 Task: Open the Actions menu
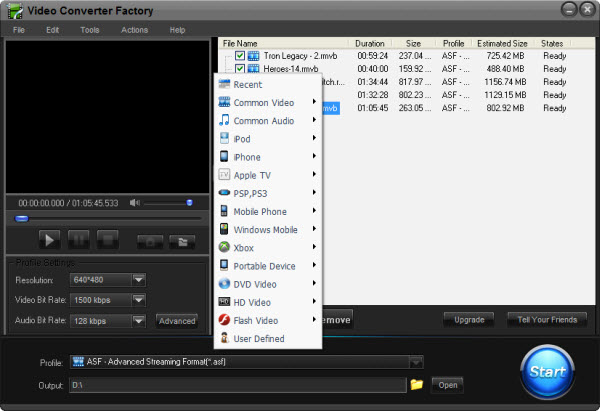pos(134,30)
